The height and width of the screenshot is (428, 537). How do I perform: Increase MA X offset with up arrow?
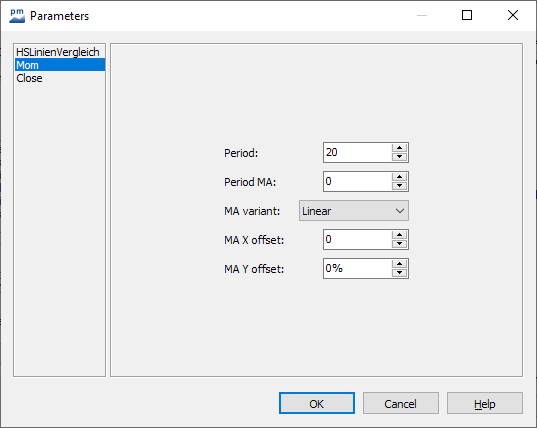[x=399, y=235]
